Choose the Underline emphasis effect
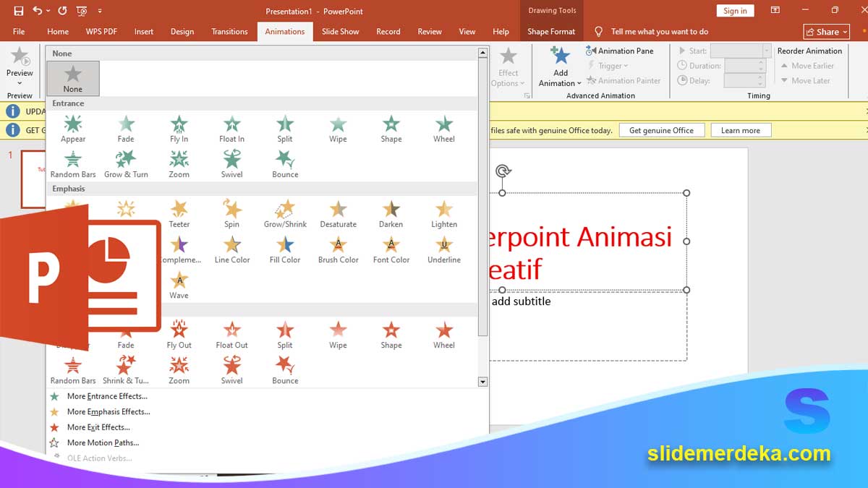Screen dimensions: 868x488 click(x=444, y=249)
